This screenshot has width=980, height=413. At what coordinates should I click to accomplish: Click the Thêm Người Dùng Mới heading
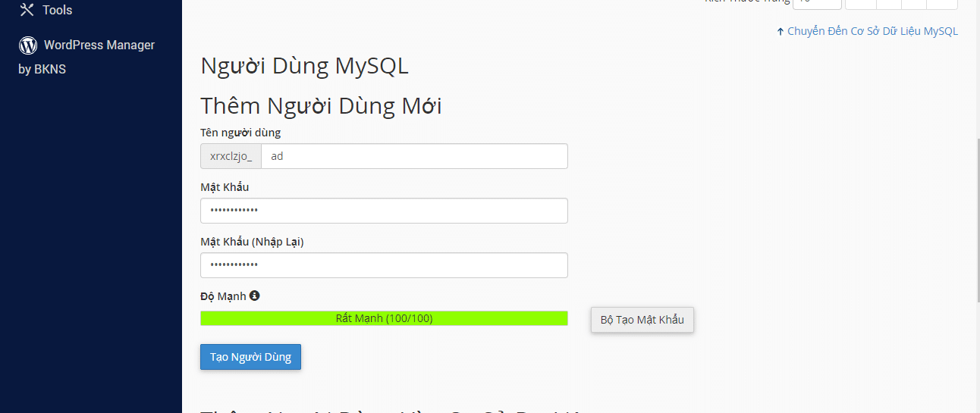coord(321,105)
